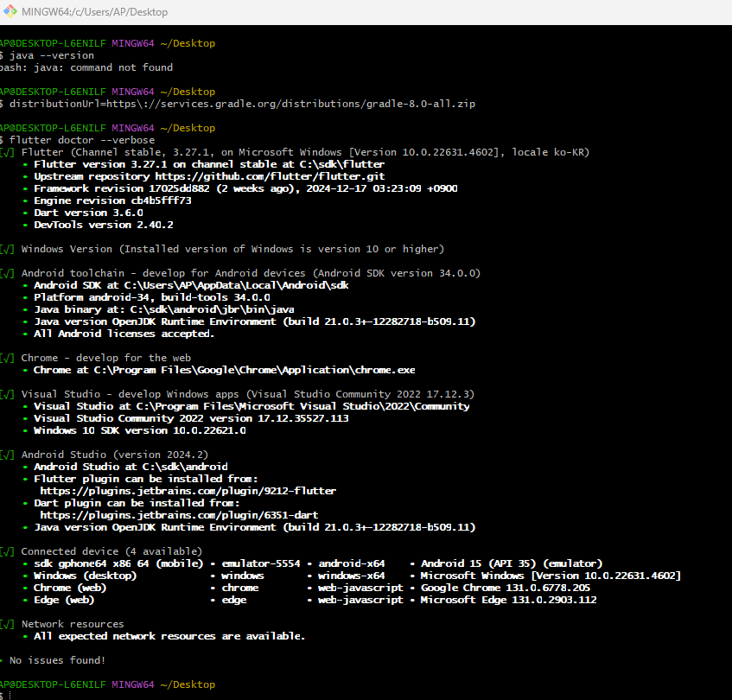Image resolution: width=732 pixels, height=700 pixels.
Task: Click the window title 'MINGW64:/c/Users/AP/Desktop'
Action: point(95,12)
